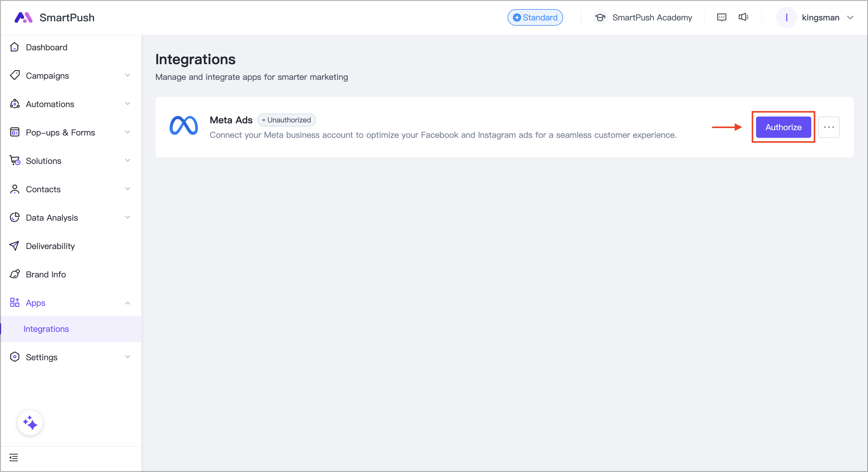Image resolution: width=868 pixels, height=472 pixels.
Task: Expand the Campaigns menu chevron
Action: [127, 75]
